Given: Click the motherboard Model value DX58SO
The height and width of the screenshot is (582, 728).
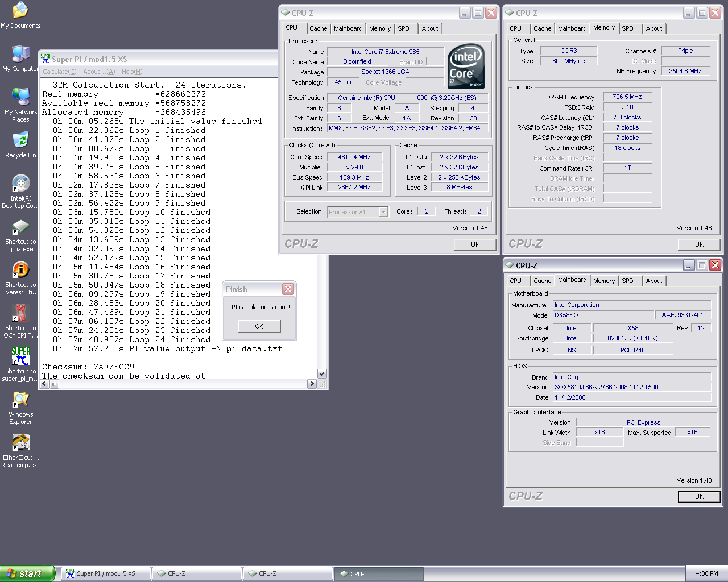Looking at the screenshot, I should (603, 315).
